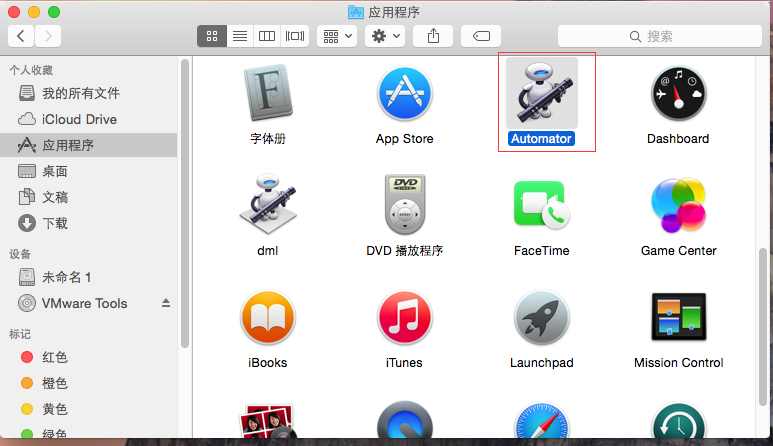Select the Safari compass icon at bottom
Viewport: 773px width, 446px height.
tap(541, 420)
